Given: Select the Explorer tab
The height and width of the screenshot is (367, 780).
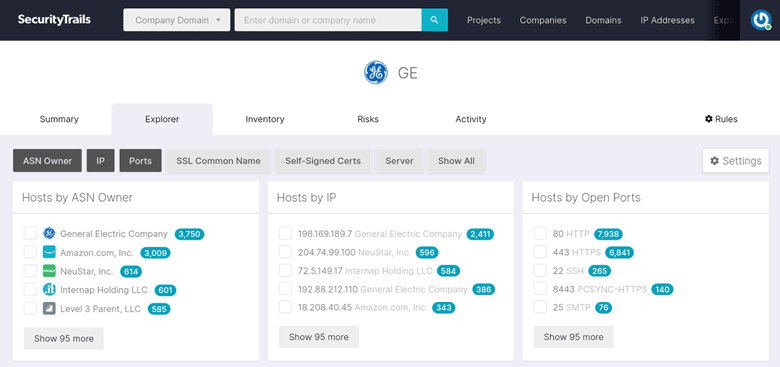Looking at the screenshot, I should (x=162, y=119).
